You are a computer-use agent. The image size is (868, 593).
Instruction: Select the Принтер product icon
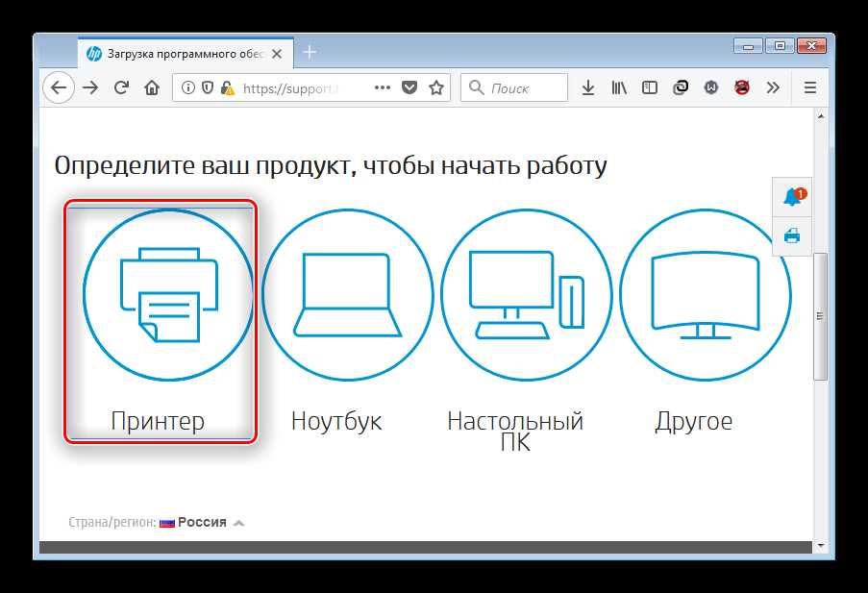pos(168,294)
